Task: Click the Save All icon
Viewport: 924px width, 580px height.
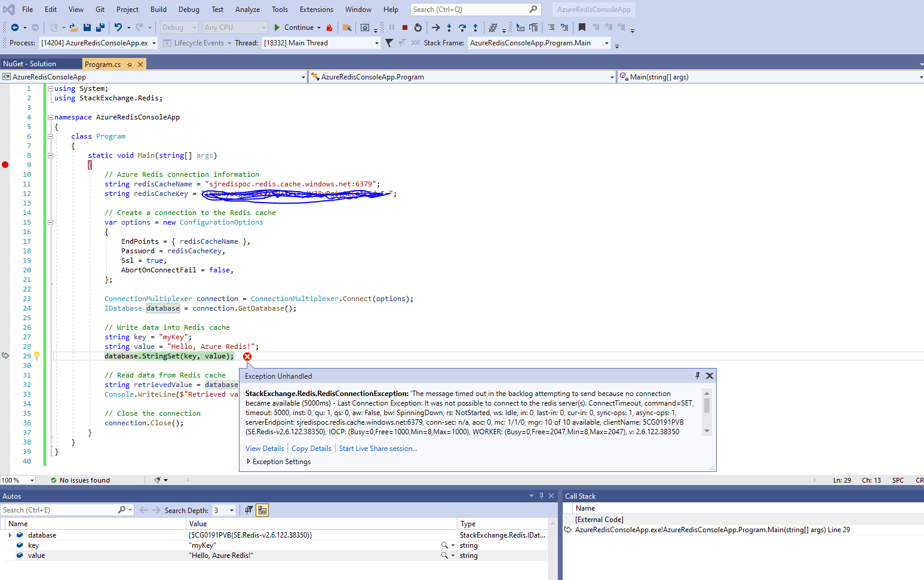Action: coord(100,27)
